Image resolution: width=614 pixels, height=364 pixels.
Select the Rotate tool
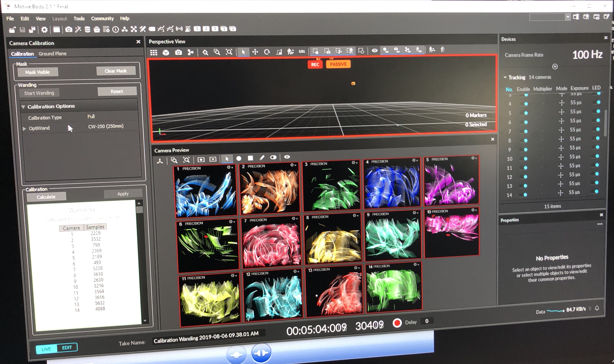click(x=267, y=52)
